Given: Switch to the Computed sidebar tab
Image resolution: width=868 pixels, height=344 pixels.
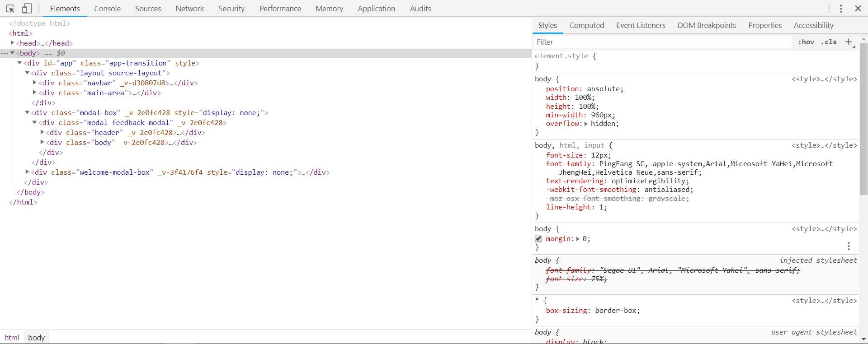Looking at the screenshot, I should [587, 26].
